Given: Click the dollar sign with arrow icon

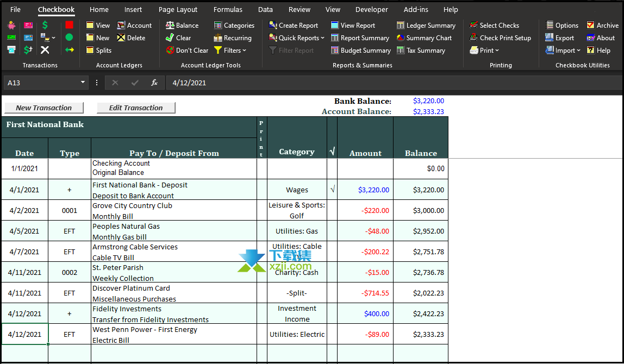Looking at the screenshot, I should tap(28, 50).
